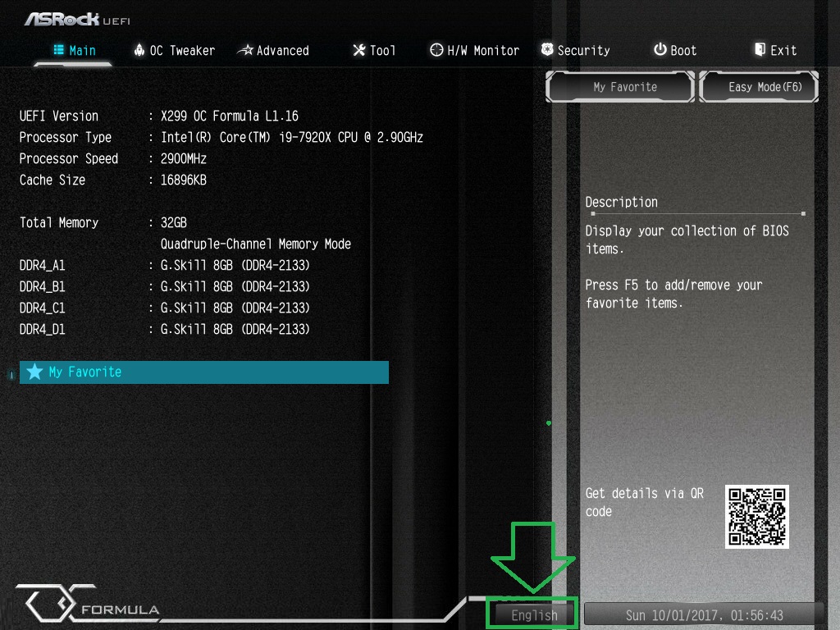Image resolution: width=840 pixels, height=630 pixels.
Task: Click the Cache Size value 16896KB
Action: pyautogui.click(x=183, y=180)
